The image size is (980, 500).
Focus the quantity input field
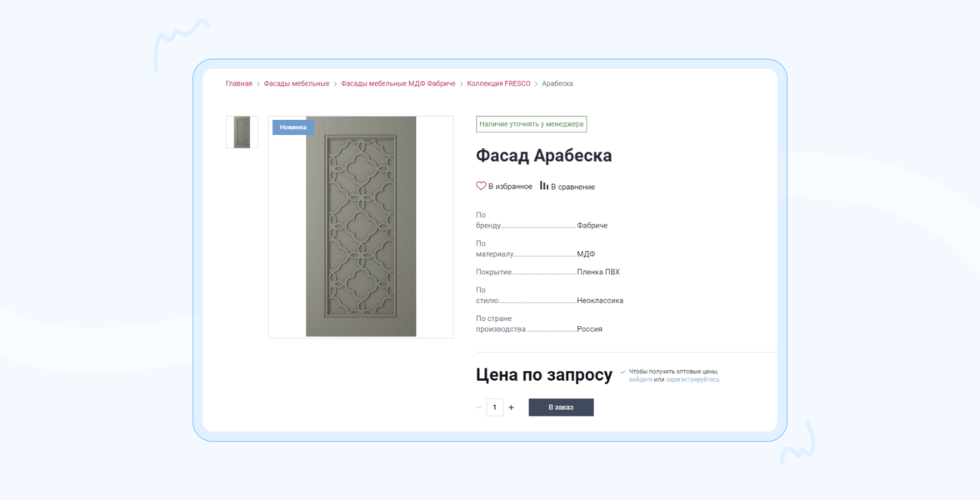tap(495, 407)
